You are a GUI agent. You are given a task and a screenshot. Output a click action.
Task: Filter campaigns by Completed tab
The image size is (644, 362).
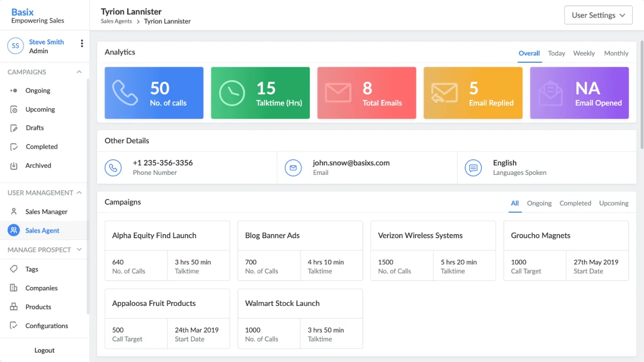coord(575,203)
